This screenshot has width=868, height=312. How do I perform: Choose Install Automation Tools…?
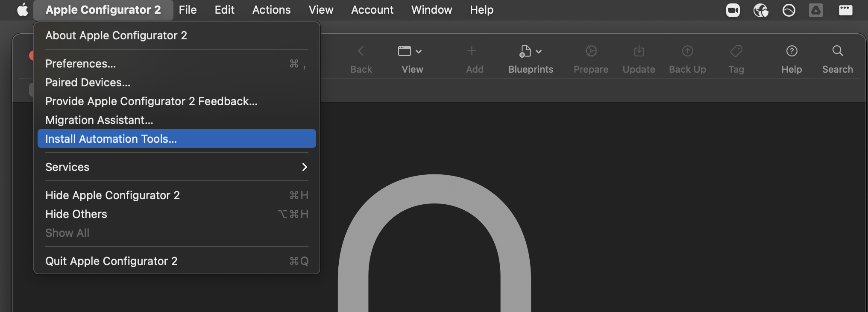pyautogui.click(x=176, y=139)
